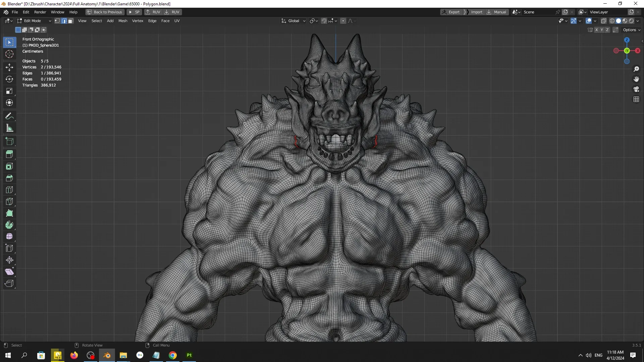The width and height of the screenshot is (644, 362).
Task: Toggle proportional editing
Action: [343, 21]
